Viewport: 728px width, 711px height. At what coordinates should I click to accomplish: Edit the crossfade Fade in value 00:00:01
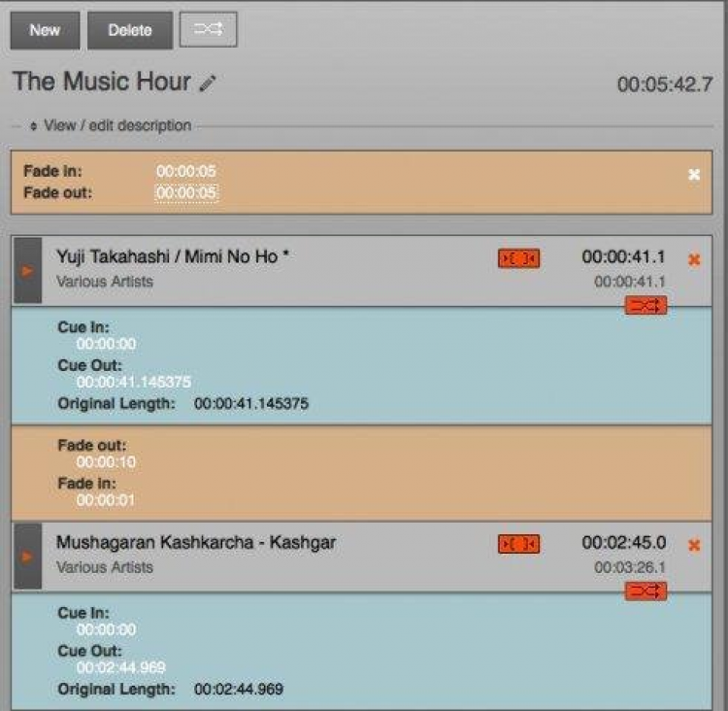(107, 500)
